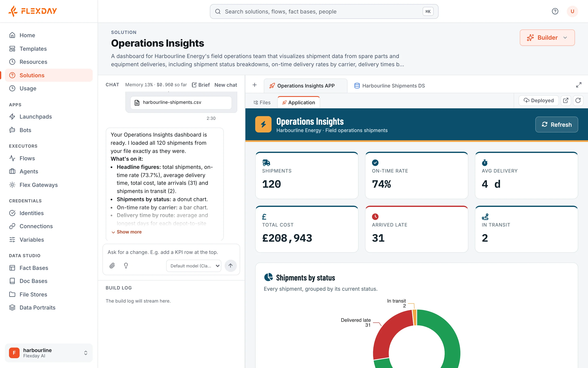Open Data Portraits in sidebar

(49, 307)
